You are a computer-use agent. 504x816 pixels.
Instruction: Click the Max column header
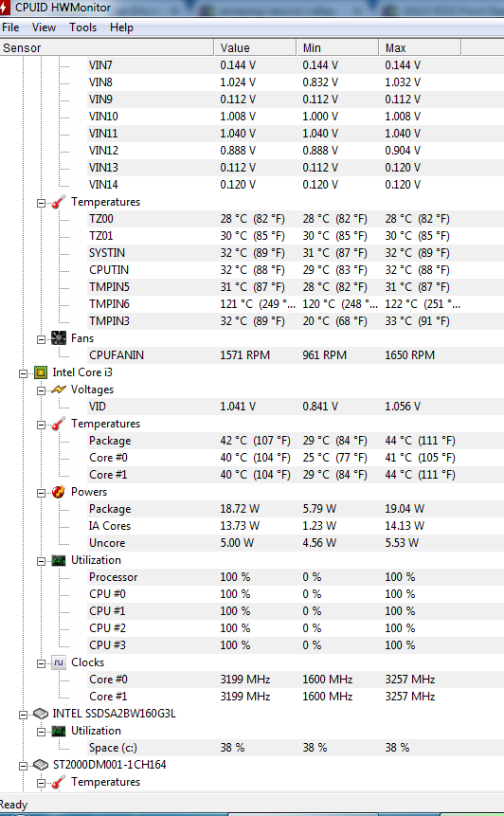pyautogui.click(x=420, y=48)
